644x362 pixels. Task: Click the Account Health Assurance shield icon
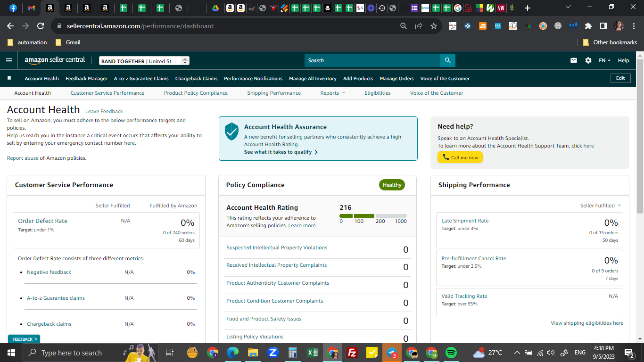[x=231, y=132]
